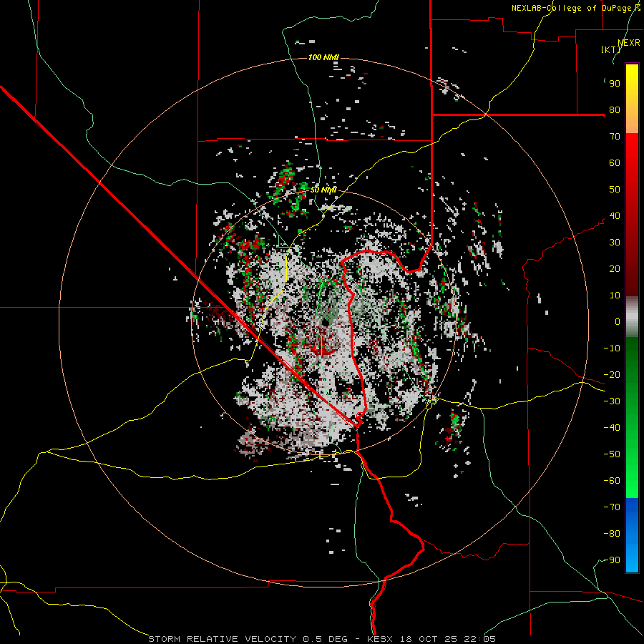Click the -30 value on velocity scale
This screenshot has height=644, width=644.
(612, 401)
